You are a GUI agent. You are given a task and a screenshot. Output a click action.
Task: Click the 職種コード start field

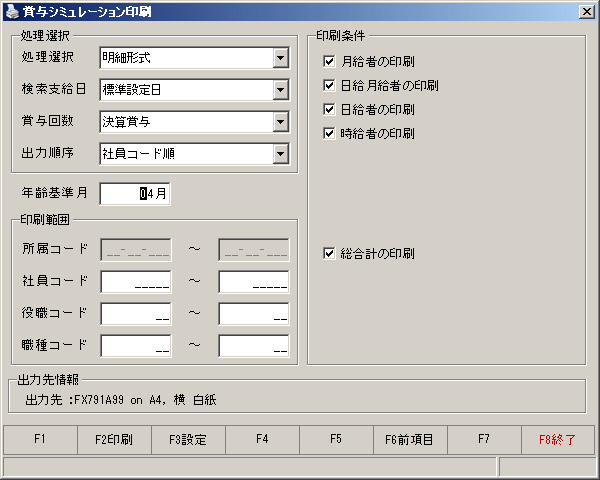tap(136, 346)
